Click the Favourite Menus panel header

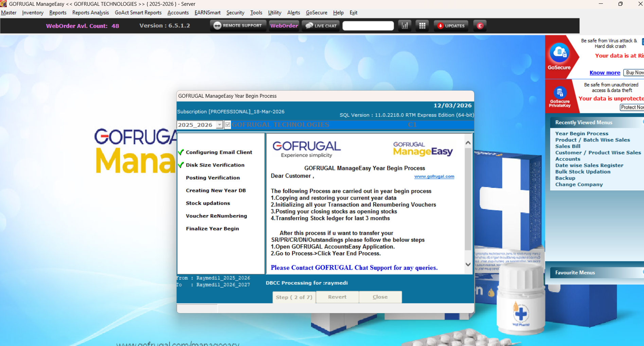(x=597, y=273)
